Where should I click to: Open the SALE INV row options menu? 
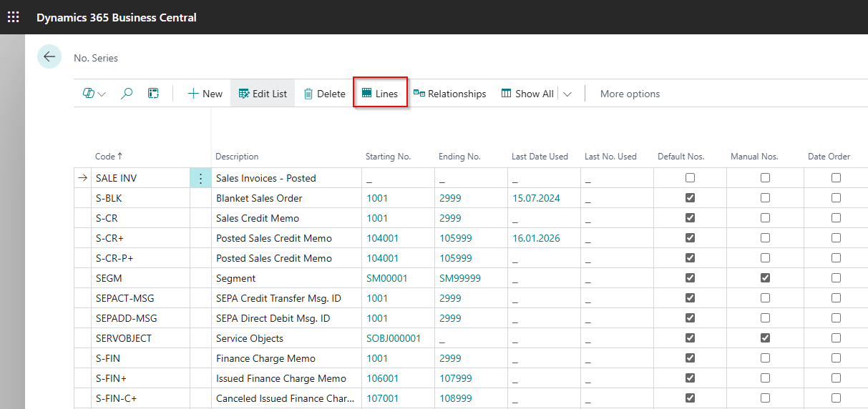point(200,178)
